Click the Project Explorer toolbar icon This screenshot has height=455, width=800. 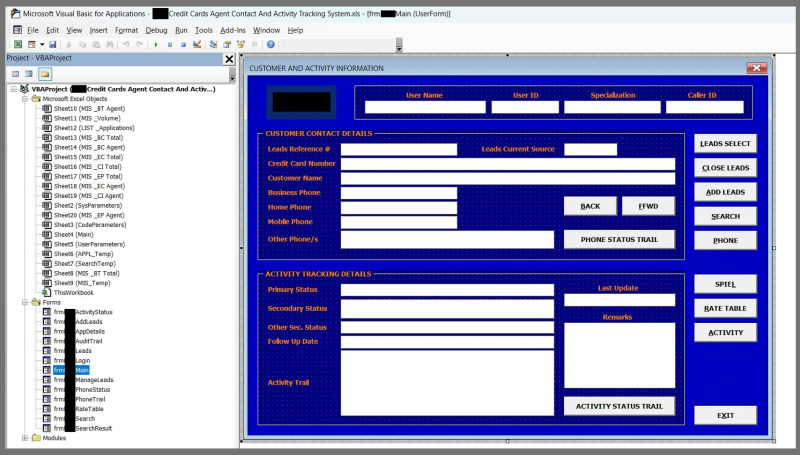213,45
